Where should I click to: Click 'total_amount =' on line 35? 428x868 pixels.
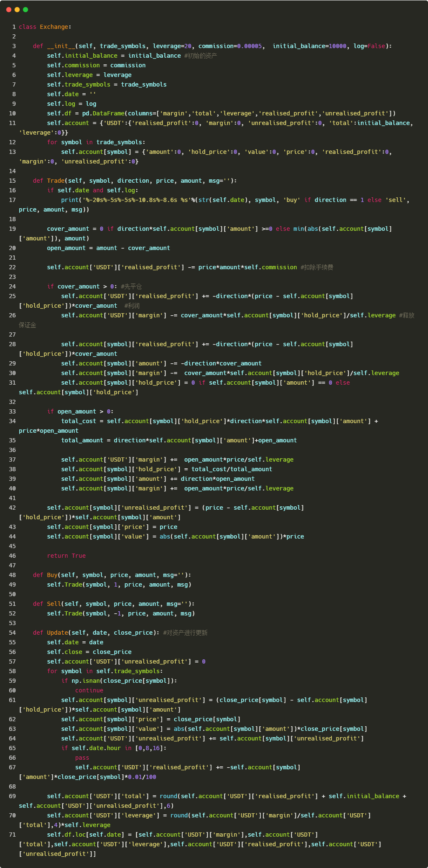tap(86, 440)
